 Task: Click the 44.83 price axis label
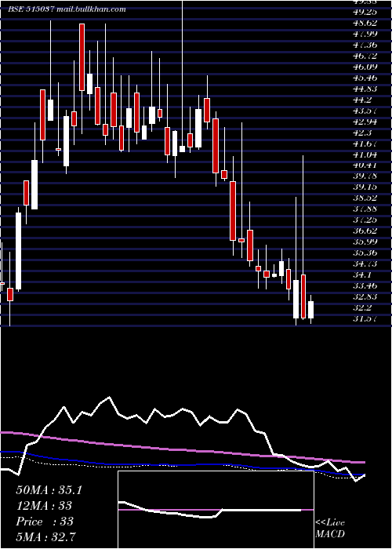click(365, 89)
